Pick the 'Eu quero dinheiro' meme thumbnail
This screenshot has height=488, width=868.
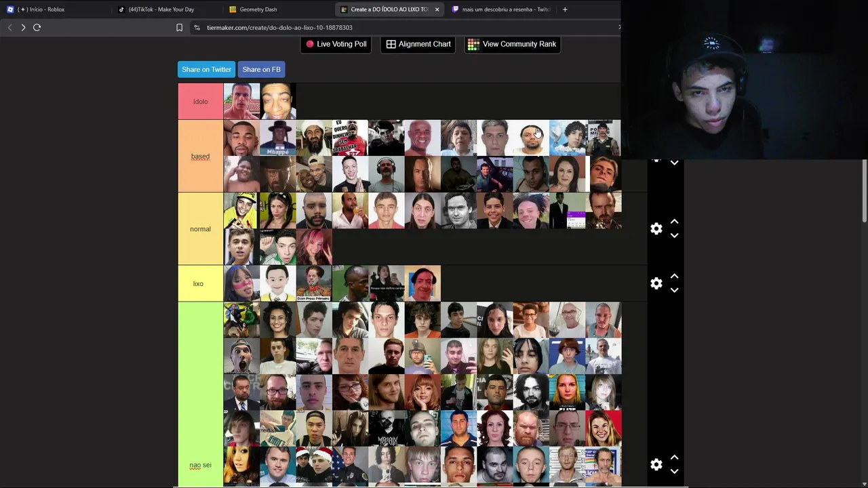[x=350, y=138]
